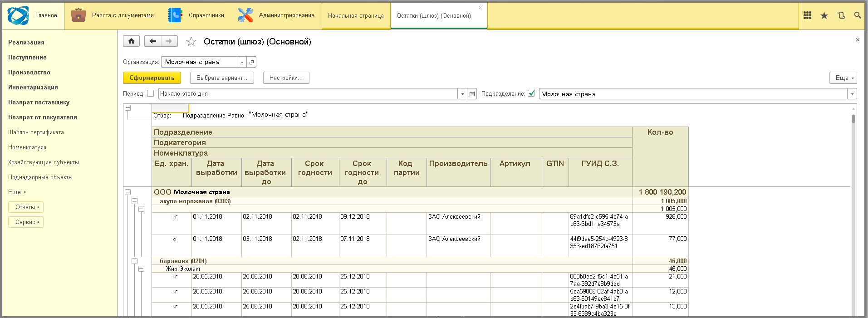Select cell with quantity 928,000
Image resolution: width=868 pixels, height=318 pixels.
[x=660, y=224]
